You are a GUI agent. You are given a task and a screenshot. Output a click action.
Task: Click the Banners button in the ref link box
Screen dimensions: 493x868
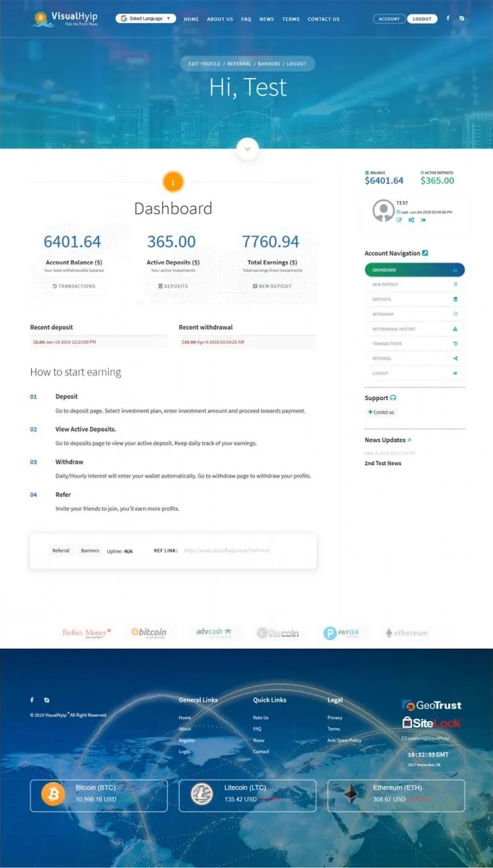pos(90,550)
